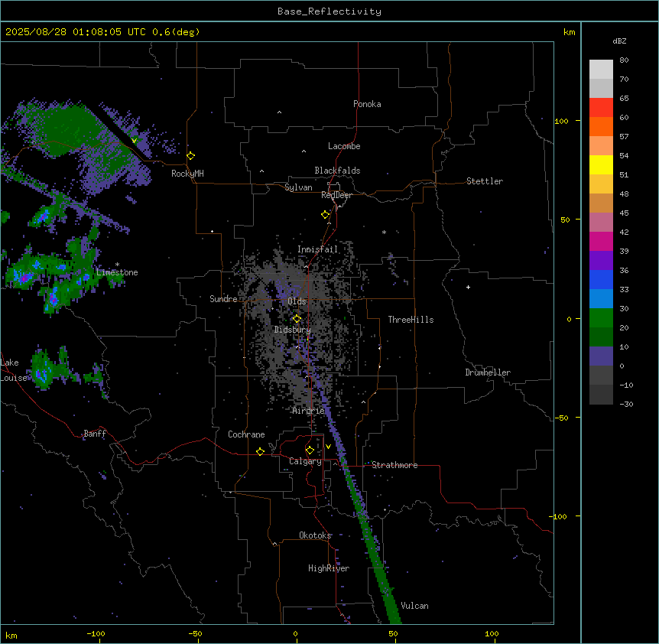Click the RockyMH label
The height and width of the screenshot is (644, 659).
187,174
